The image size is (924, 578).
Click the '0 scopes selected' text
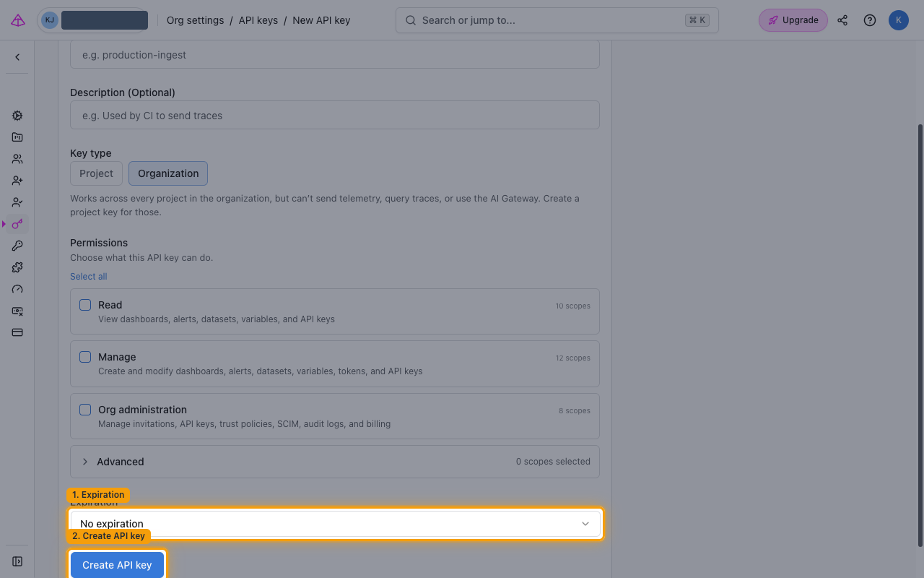coord(553,462)
